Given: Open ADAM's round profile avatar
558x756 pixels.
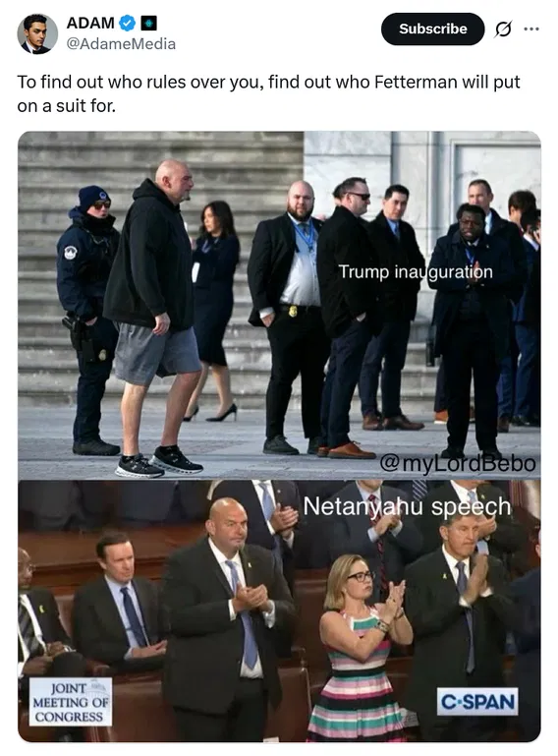Looking at the screenshot, I should tap(37, 33).
